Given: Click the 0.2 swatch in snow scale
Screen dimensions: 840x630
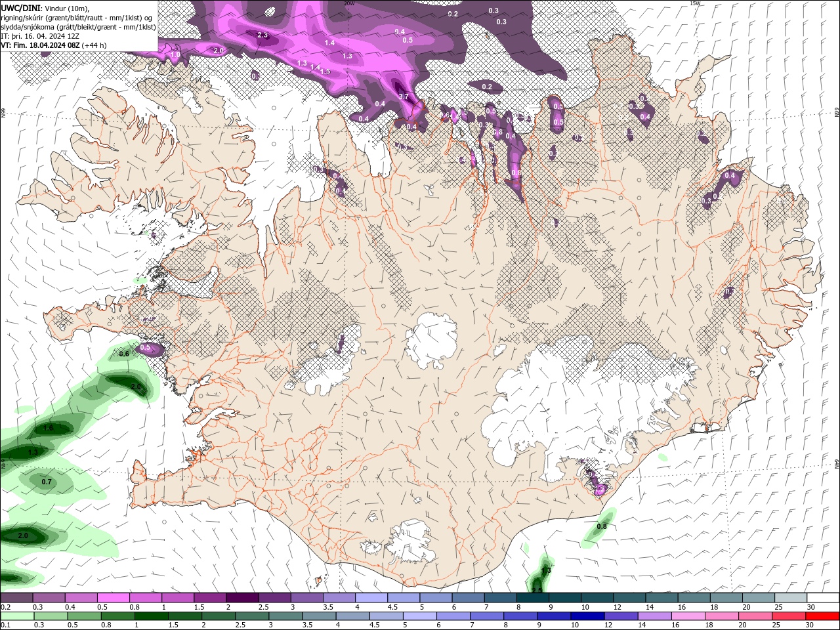Looking at the screenshot, I should pos(16,598).
